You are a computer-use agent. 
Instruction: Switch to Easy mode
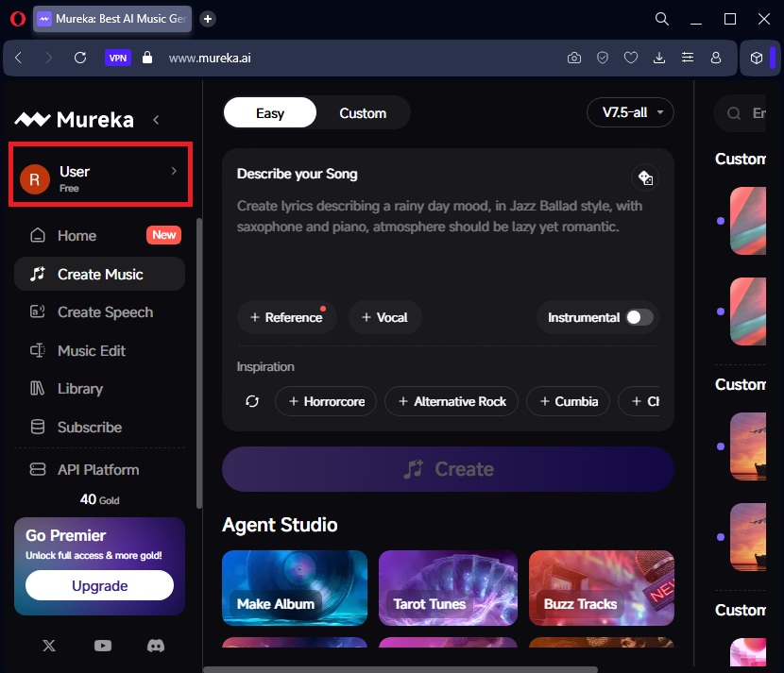tap(270, 113)
